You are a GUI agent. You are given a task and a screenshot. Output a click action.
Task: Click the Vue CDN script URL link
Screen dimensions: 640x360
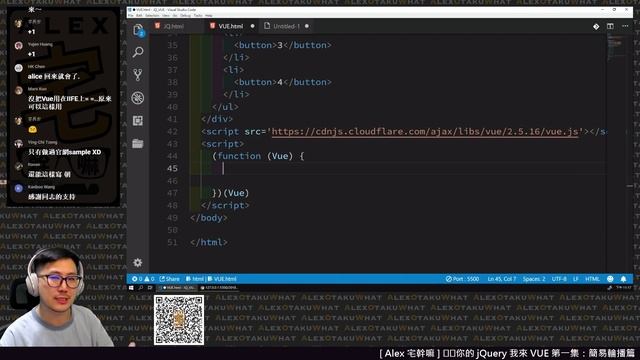click(x=425, y=131)
